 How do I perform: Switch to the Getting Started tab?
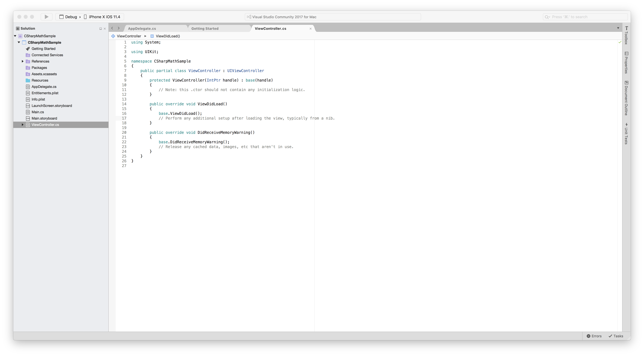coord(205,28)
